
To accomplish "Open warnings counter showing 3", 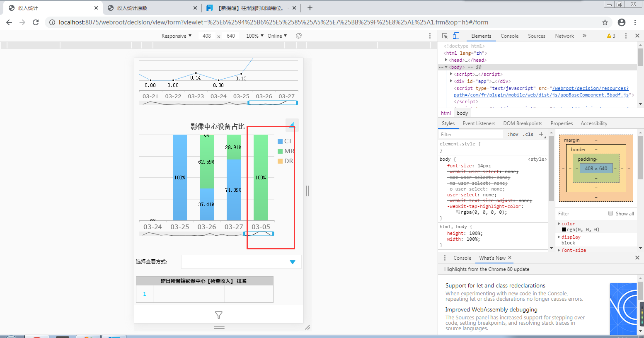I will 611,36.
